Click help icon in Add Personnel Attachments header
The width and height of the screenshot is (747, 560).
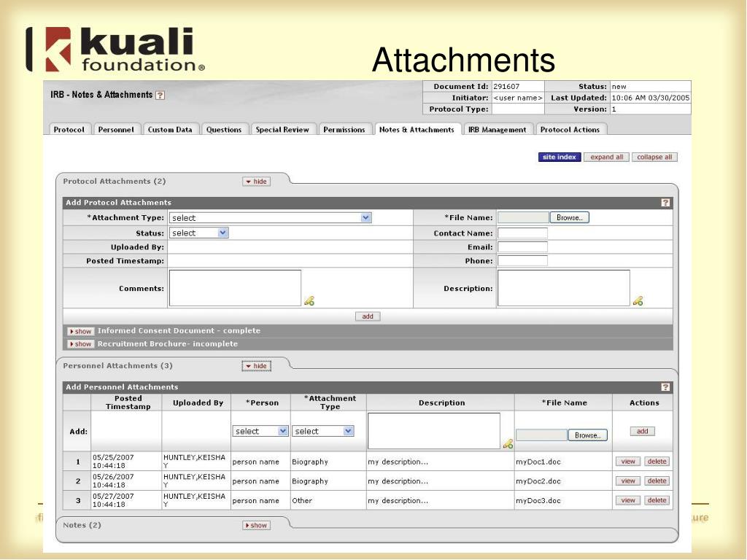665,387
